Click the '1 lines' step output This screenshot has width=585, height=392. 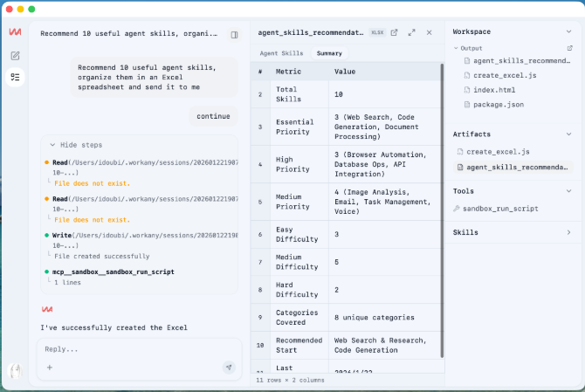point(67,282)
